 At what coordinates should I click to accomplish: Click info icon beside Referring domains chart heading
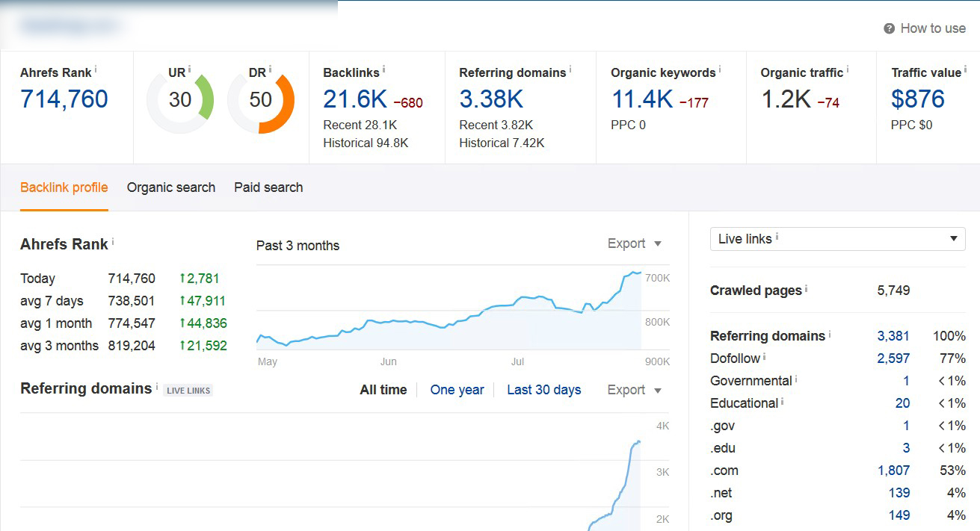[156, 386]
